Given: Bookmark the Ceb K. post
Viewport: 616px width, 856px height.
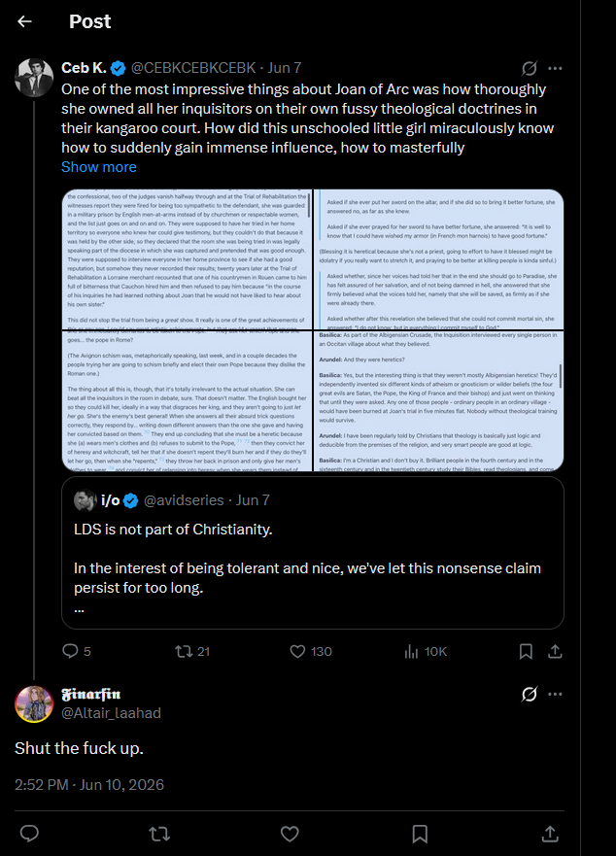Looking at the screenshot, I should (x=526, y=651).
